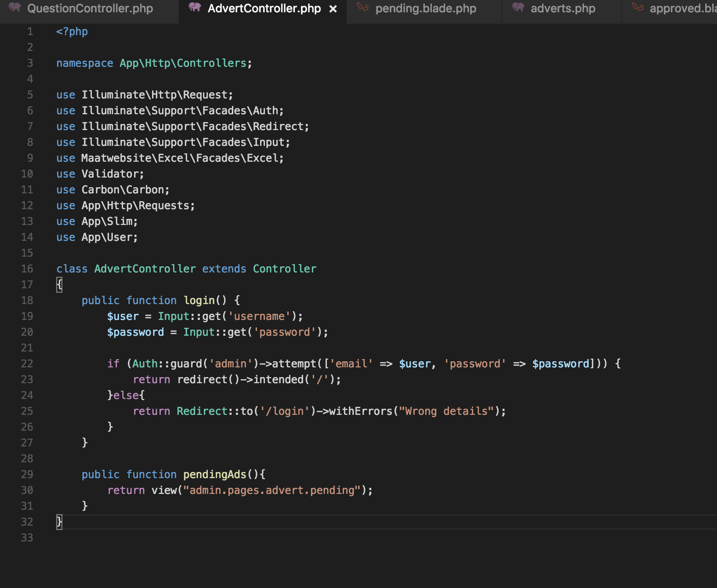Click the Laravel icon on approved.blade tab
Screen dimensions: 717x588
click(x=637, y=7)
